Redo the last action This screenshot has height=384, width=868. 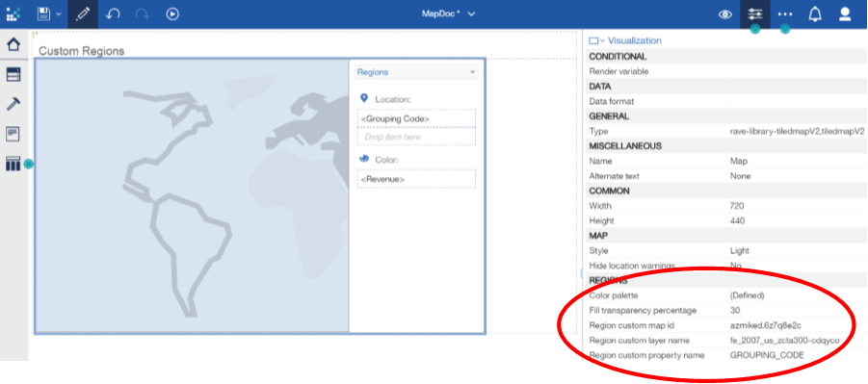tap(143, 14)
